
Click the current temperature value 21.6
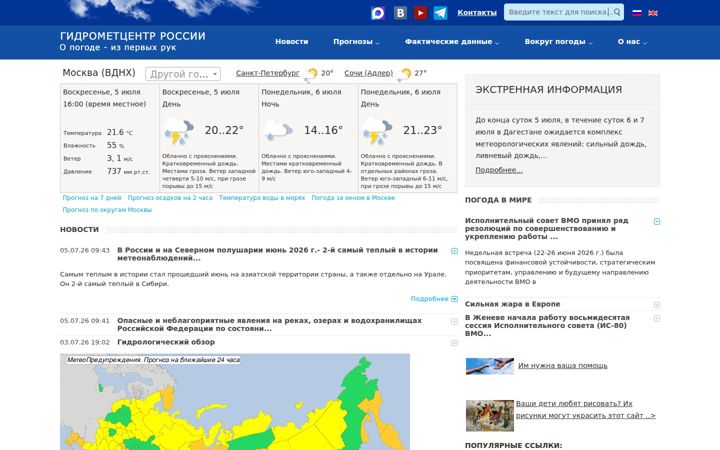click(x=115, y=132)
